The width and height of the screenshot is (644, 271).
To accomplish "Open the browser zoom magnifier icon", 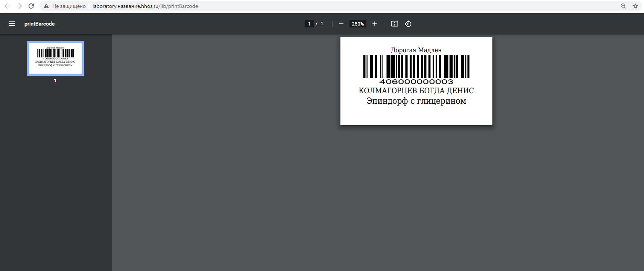I will [x=623, y=6].
